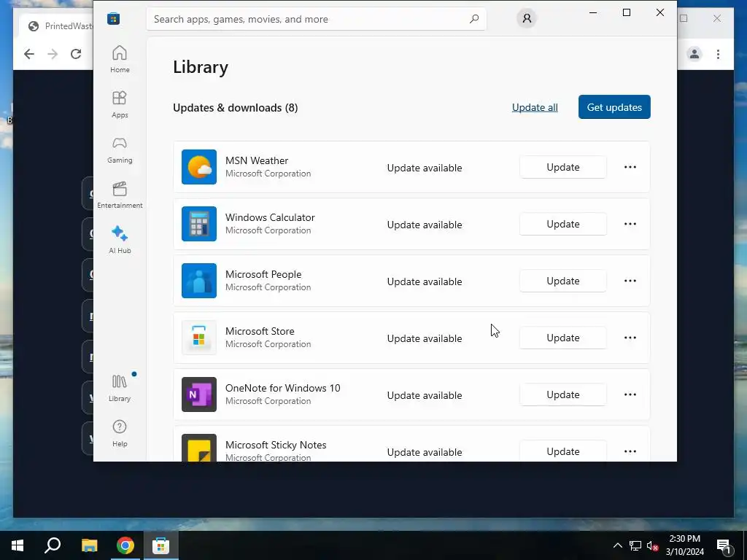The height and width of the screenshot is (560, 747).
Task: Update Windows Calculator
Action: pyautogui.click(x=563, y=224)
